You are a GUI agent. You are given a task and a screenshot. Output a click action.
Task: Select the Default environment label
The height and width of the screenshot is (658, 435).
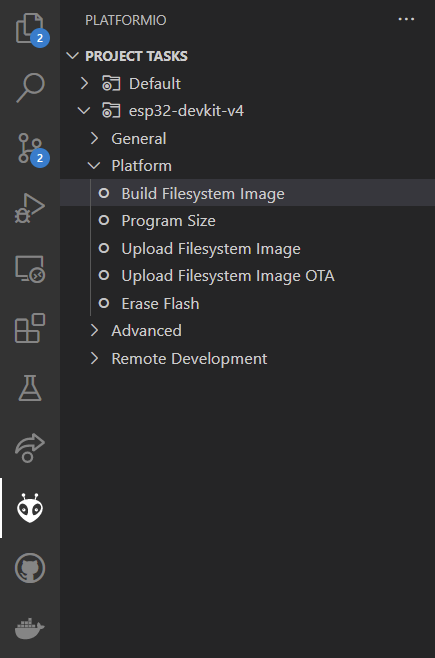point(155,84)
